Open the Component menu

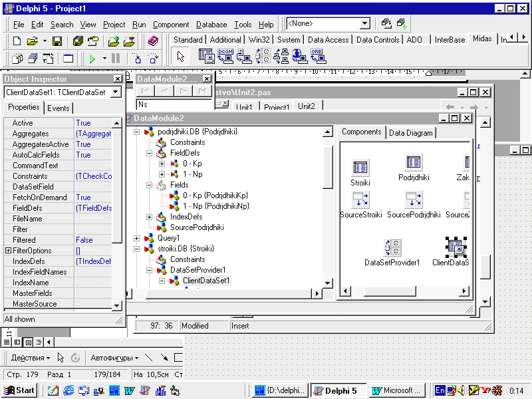click(171, 25)
